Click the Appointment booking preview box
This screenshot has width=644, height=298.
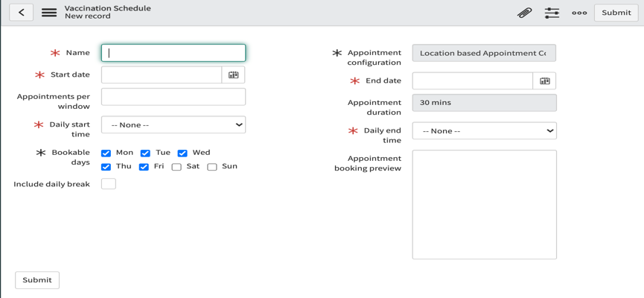tap(484, 205)
